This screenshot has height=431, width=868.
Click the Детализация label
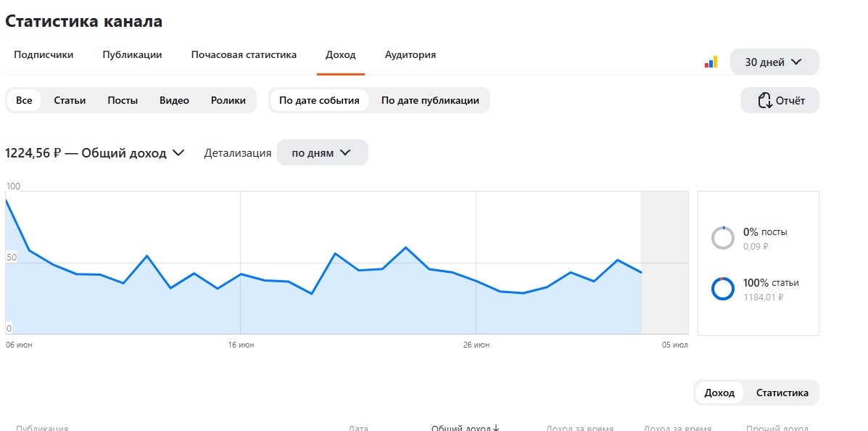[x=237, y=153]
